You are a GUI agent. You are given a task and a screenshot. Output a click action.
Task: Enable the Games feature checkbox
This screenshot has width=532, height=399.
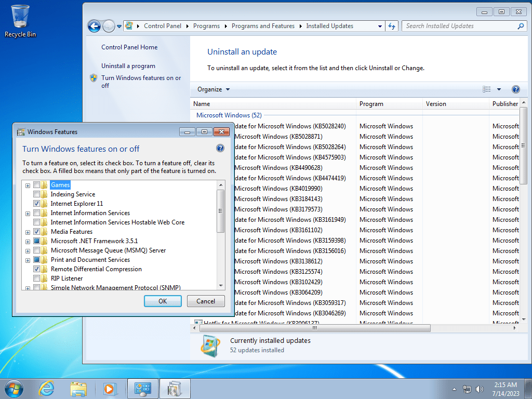click(37, 185)
